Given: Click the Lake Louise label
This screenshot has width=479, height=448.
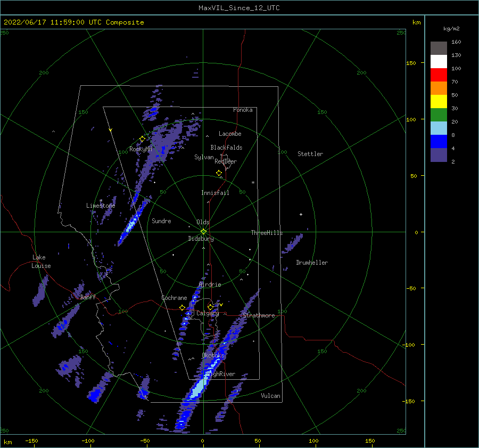Looking at the screenshot, I should tap(41, 262).
